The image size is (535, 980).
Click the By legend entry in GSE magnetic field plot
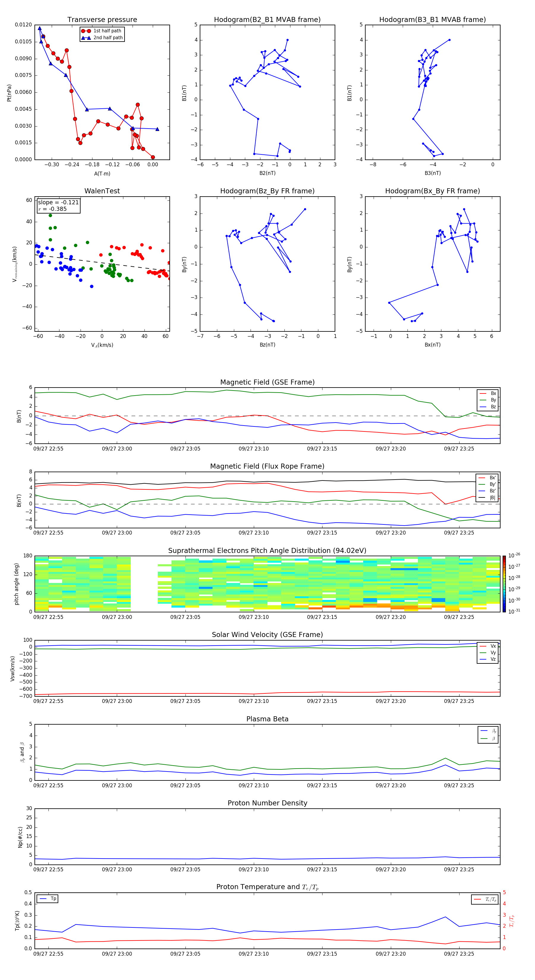coord(488,400)
